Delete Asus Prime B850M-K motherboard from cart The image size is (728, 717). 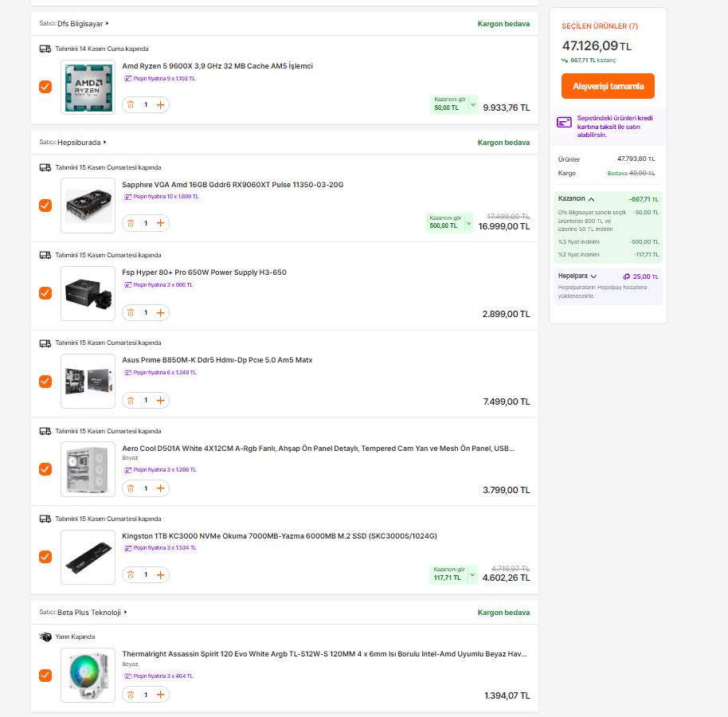pos(131,400)
